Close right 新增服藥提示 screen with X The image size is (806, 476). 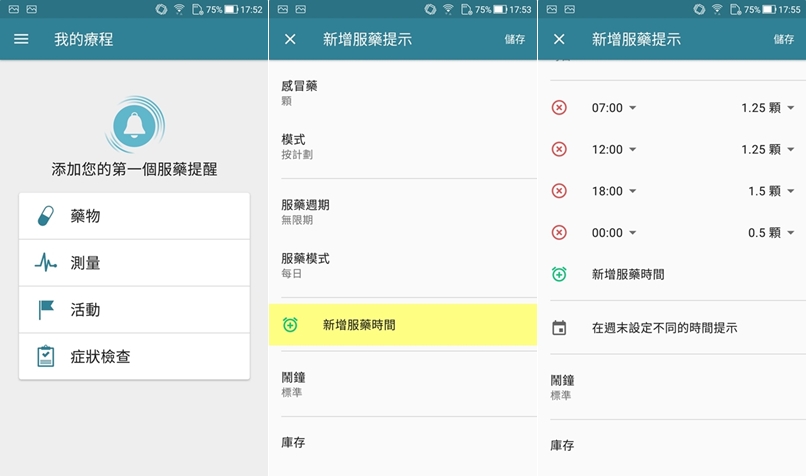click(559, 39)
